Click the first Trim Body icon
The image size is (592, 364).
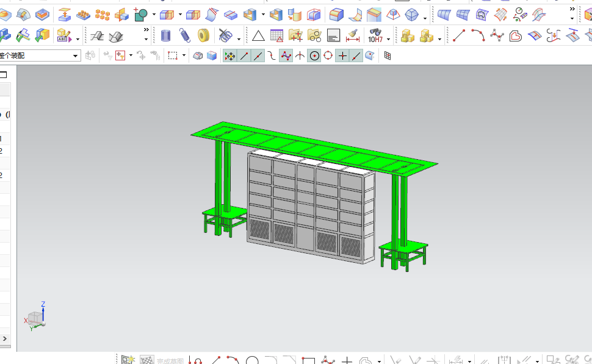point(167,15)
